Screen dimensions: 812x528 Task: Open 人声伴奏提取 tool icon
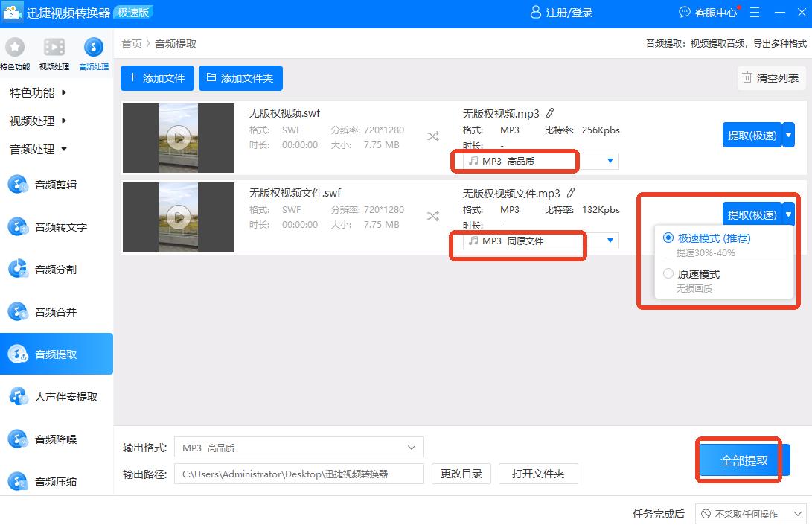tap(18, 397)
